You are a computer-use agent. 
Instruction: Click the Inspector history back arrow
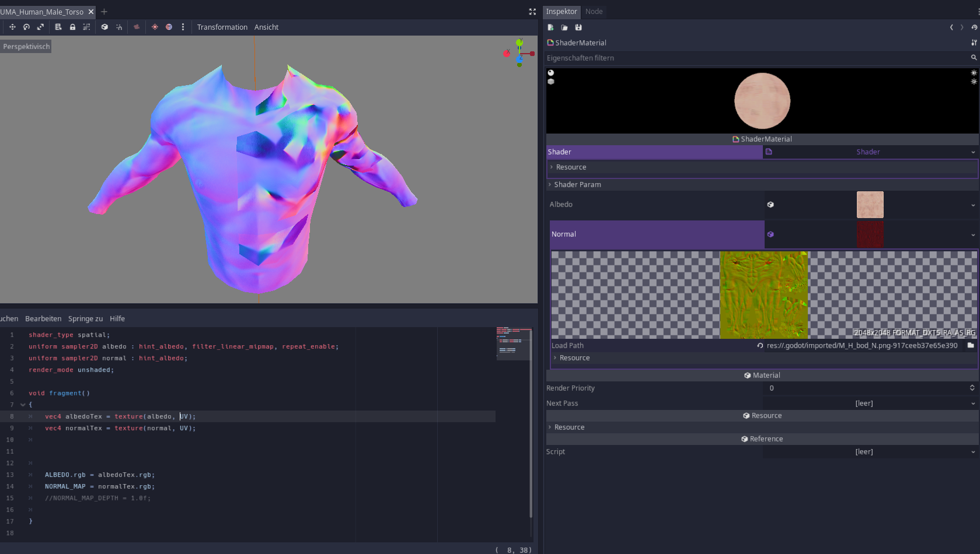tap(951, 27)
